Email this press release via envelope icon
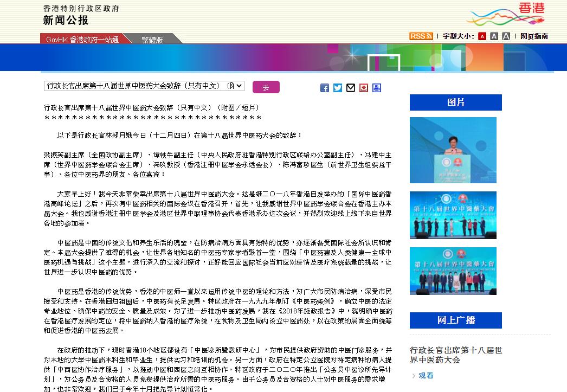 coord(351,88)
